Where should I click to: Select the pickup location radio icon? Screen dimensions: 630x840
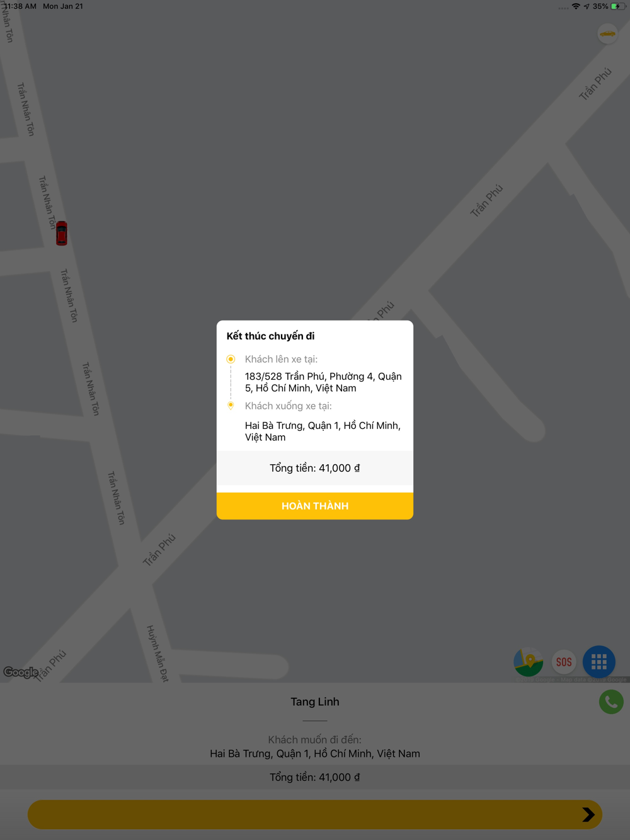coord(231,359)
